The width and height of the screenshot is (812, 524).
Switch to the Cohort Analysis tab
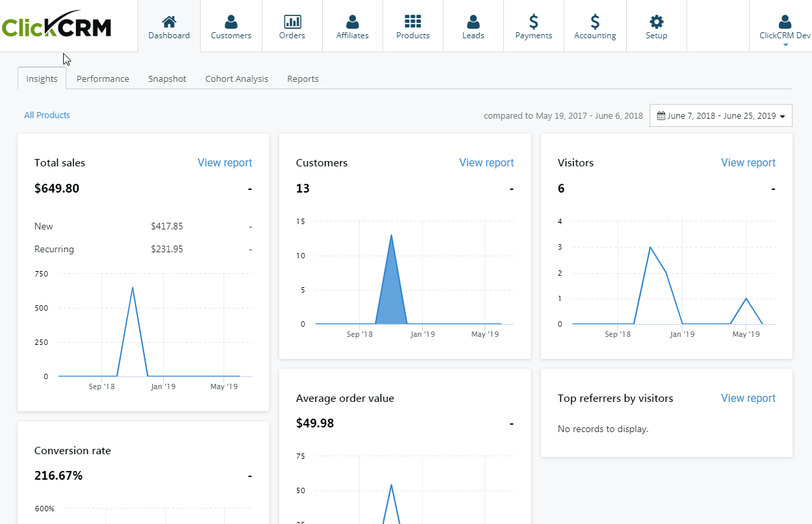click(237, 78)
